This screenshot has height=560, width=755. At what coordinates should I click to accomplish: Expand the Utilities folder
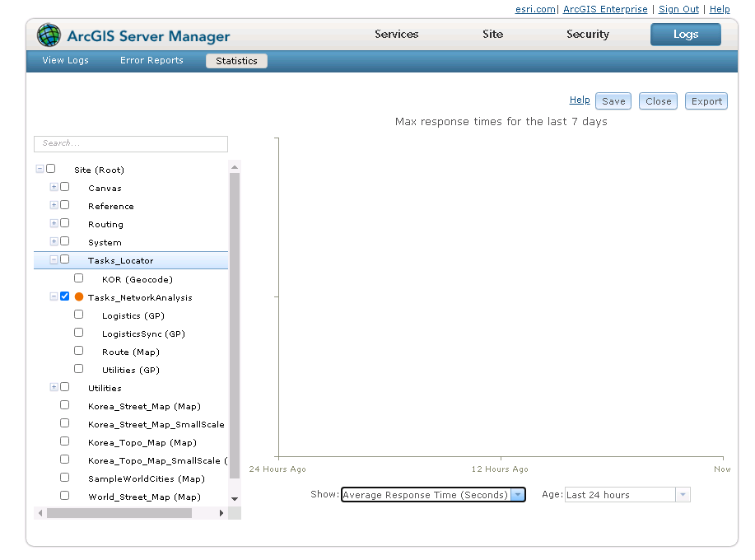click(x=54, y=387)
